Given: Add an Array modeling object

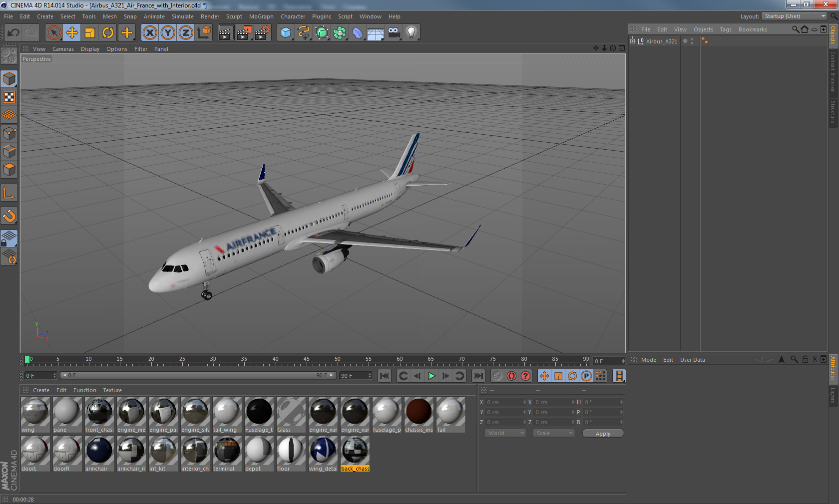Looking at the screenshot, I should pos(340,33).
